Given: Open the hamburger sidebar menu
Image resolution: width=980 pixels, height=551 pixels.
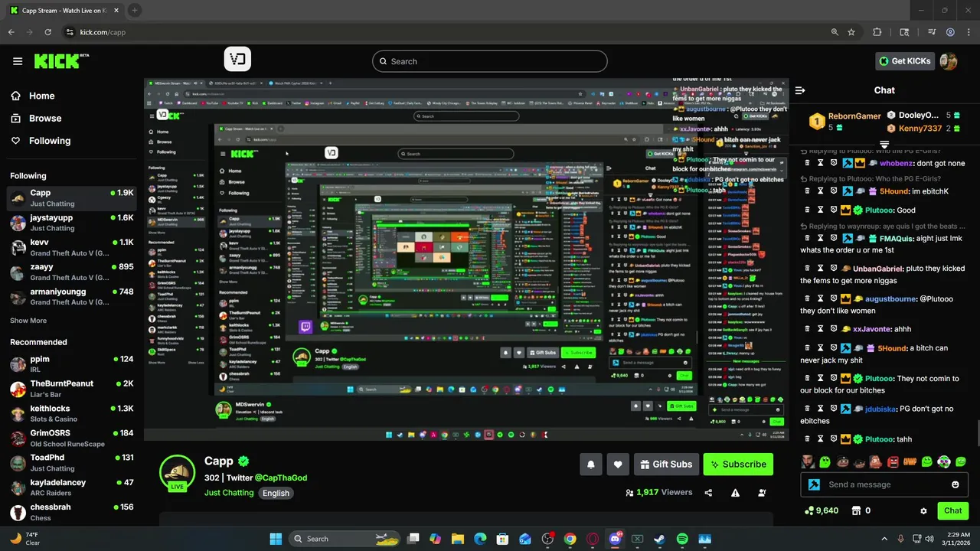Looking at the screenshot, I should coord(18,61).
